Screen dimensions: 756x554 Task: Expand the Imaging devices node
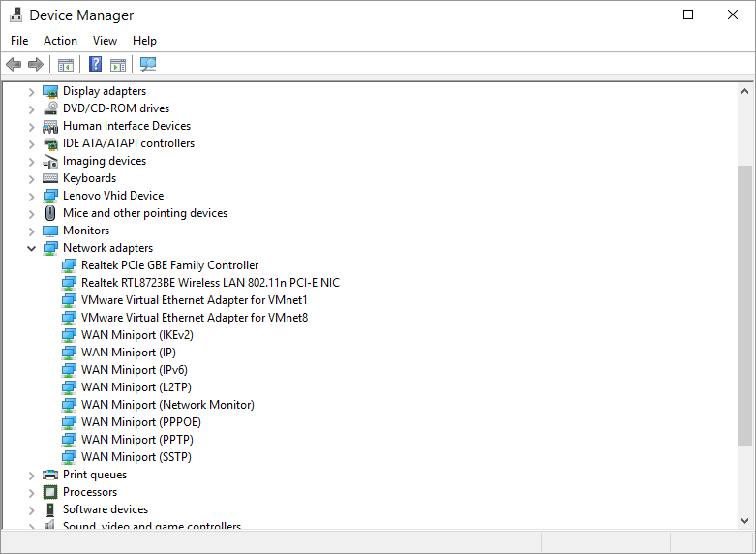tap(31, 161)
